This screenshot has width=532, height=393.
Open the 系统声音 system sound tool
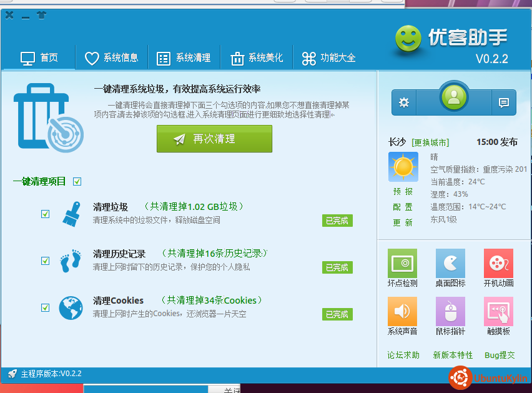coord(402,311)
